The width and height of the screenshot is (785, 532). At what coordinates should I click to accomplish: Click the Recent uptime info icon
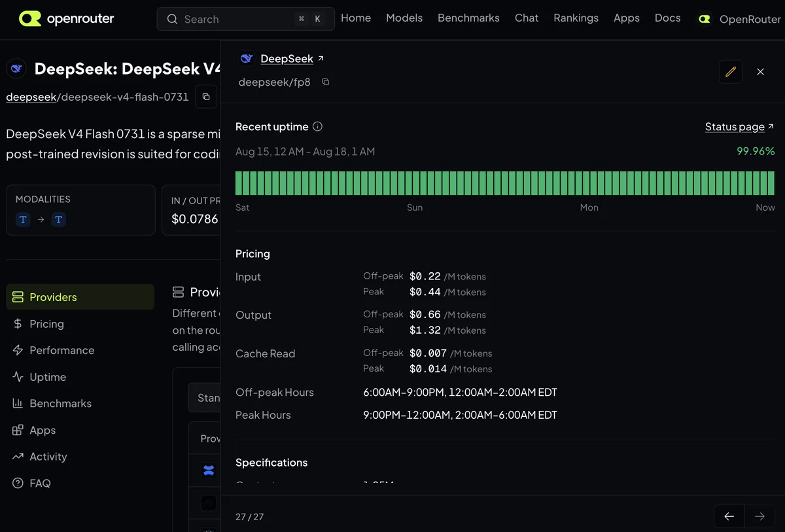coord(318,126)
